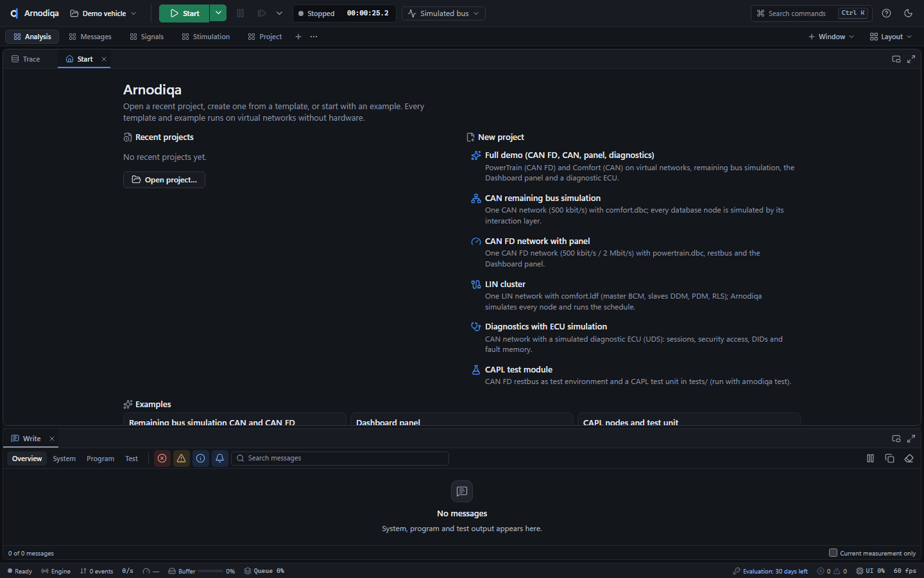
Task: Pop out the Start pane to a window
Action: pyautogui.click(x=896, y=59)
